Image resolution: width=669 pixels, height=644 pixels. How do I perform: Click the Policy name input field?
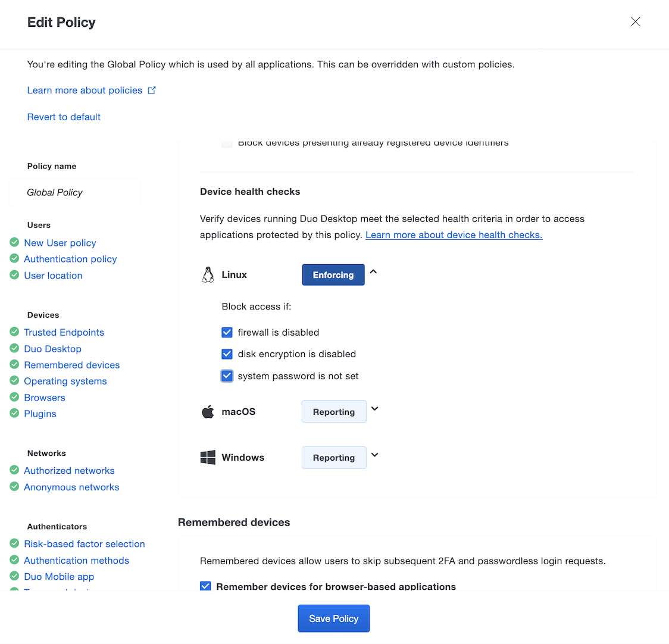click(74, 192)
